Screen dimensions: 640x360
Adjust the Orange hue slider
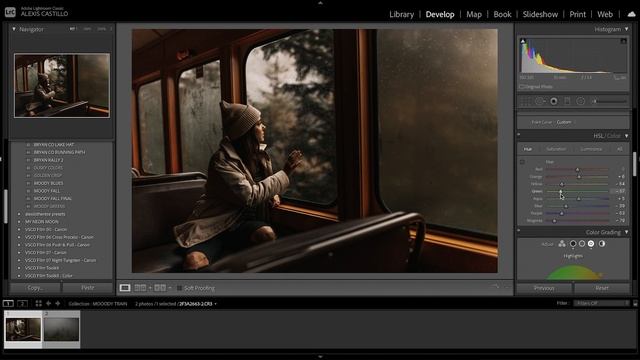(577, 177)
